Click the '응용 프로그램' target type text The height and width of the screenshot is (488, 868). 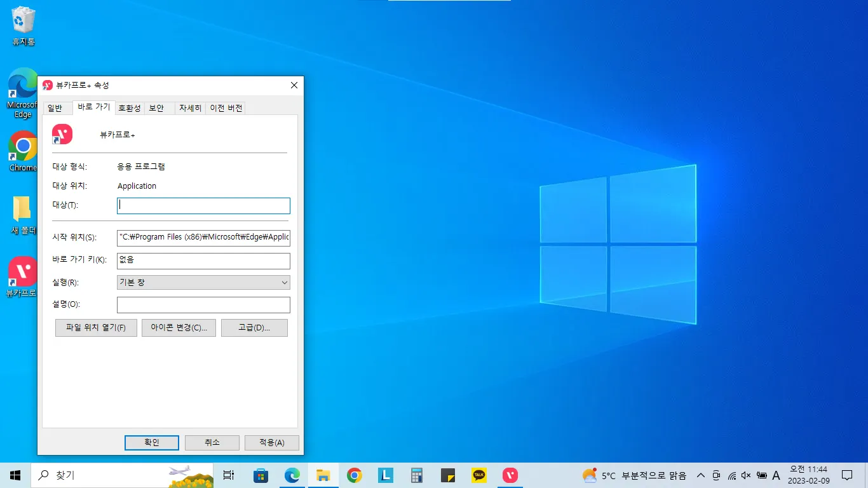(x=141, y=167)
